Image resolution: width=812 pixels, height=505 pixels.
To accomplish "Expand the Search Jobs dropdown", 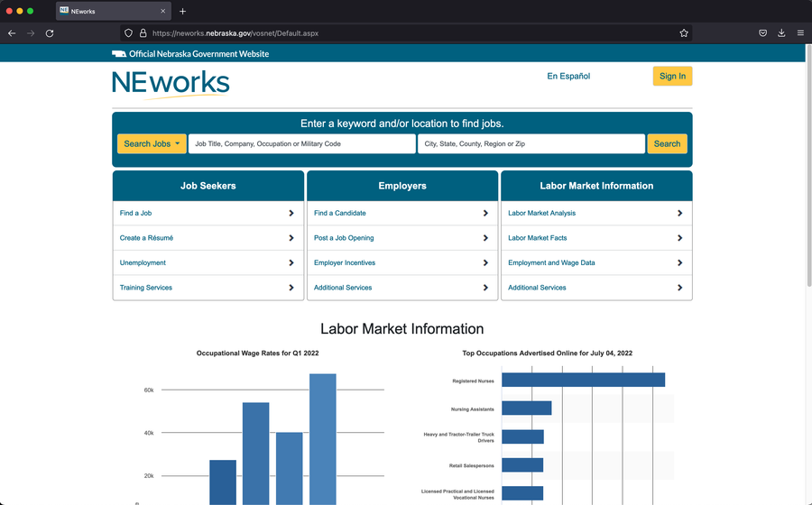I will click(152, 143).
